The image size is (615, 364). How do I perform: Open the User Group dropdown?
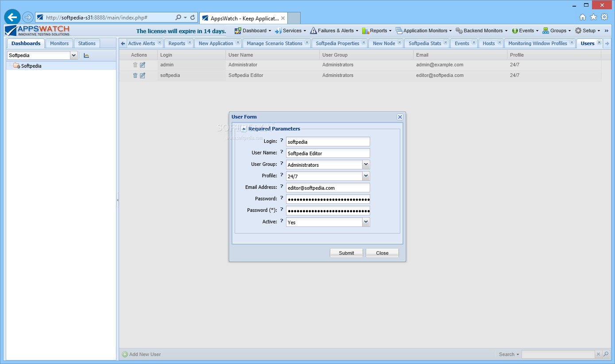point(366,165)
